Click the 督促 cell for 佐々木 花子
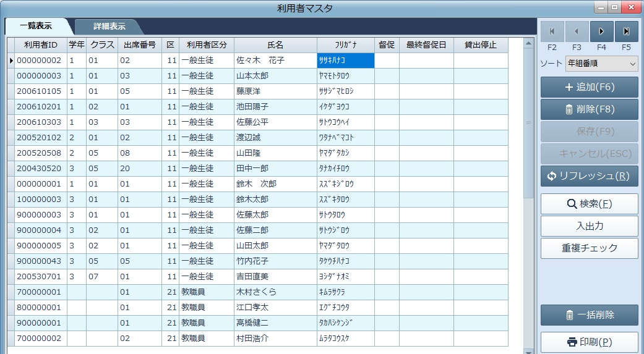 pos(387,61)
